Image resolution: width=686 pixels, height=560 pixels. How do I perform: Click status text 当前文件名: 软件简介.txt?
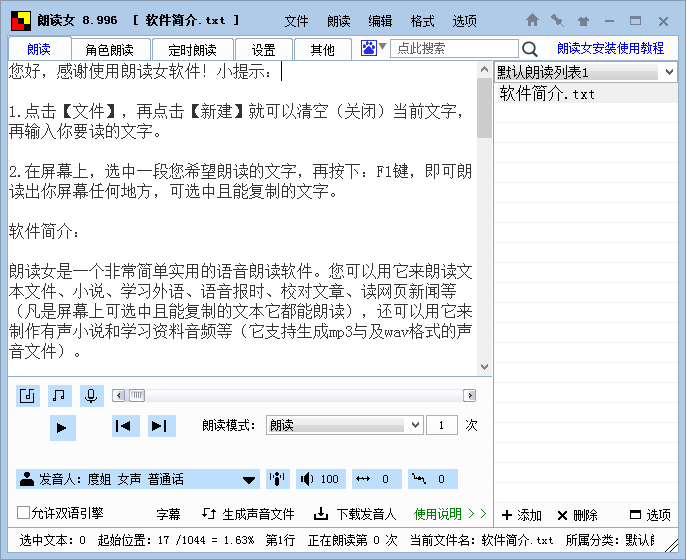tap(481, 540)
